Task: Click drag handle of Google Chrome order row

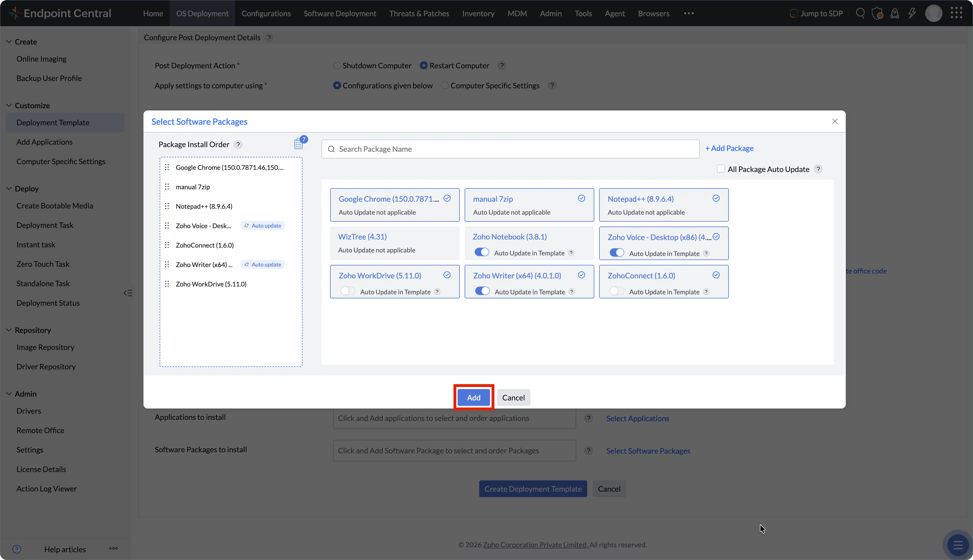Action: (x=167, y=167)
